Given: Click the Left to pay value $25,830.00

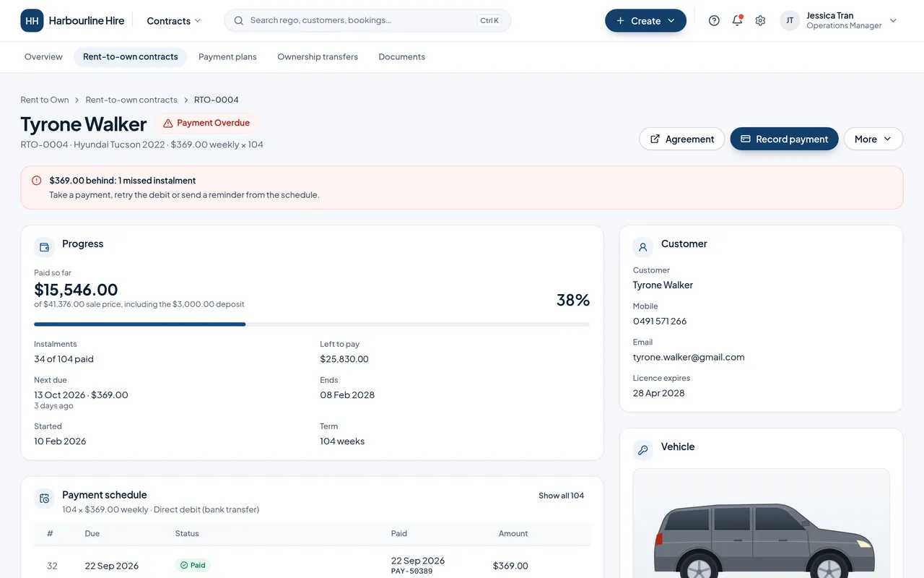Looking at the screenshot, I should click(x=344, y=359).
